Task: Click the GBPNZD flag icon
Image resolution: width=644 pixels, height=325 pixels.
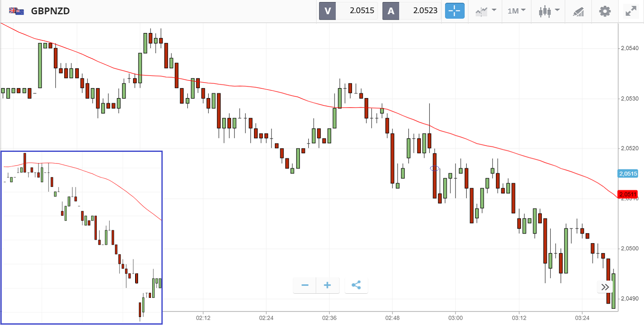Action: (x=17, y=11)
